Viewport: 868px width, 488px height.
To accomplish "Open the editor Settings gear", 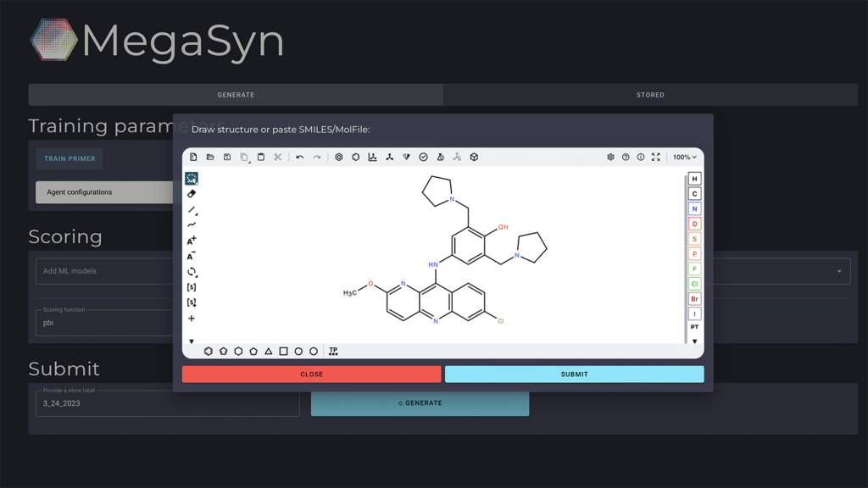I will [610, 157].
